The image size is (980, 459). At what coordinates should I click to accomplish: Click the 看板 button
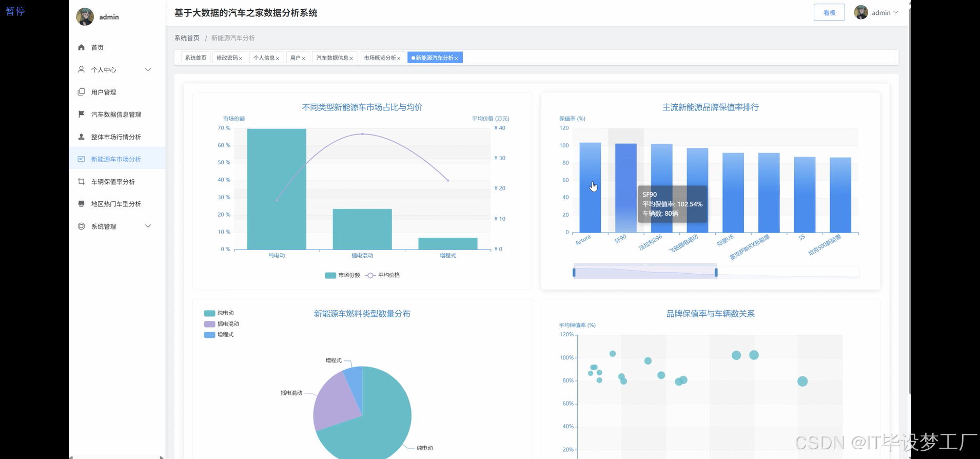point(829,13)
